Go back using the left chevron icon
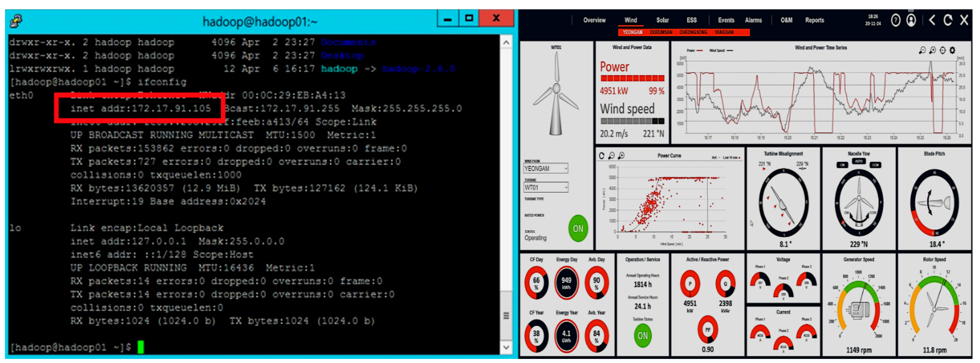Viewport: 980px width, 363px height. click(x=932, y=20)
